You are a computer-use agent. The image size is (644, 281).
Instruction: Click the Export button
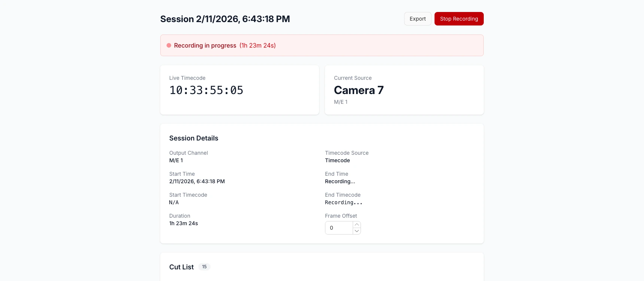(x=417, y=19)
